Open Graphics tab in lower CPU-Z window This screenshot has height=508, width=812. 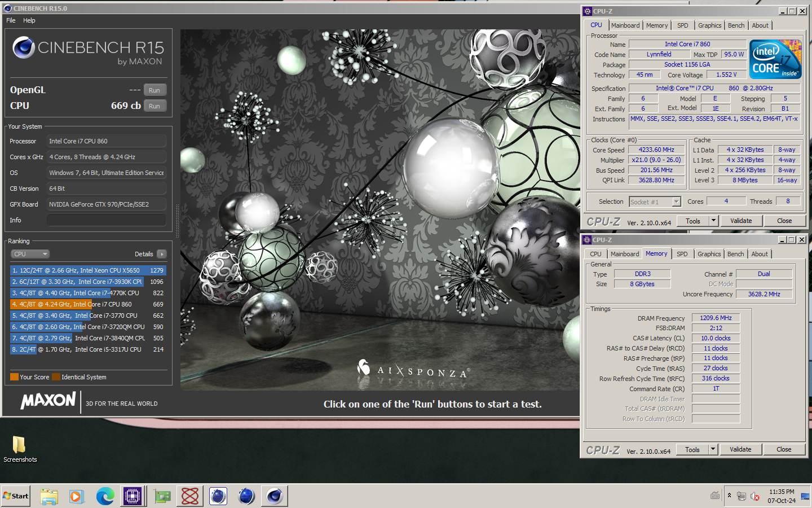(x=709, y=254)
